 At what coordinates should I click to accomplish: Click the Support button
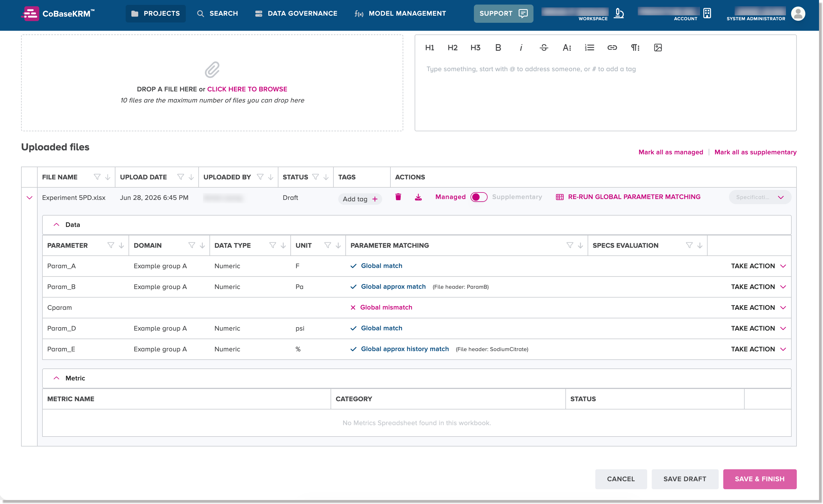pos(503,13)
